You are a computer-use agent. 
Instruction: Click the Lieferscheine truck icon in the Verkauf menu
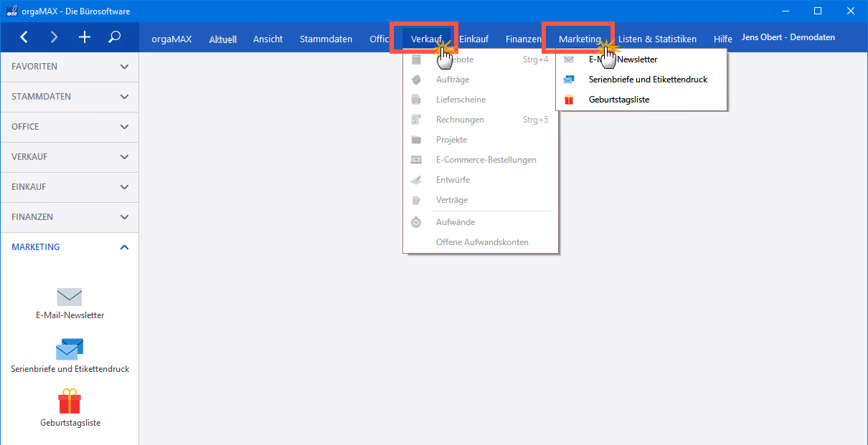pos(416,100)
